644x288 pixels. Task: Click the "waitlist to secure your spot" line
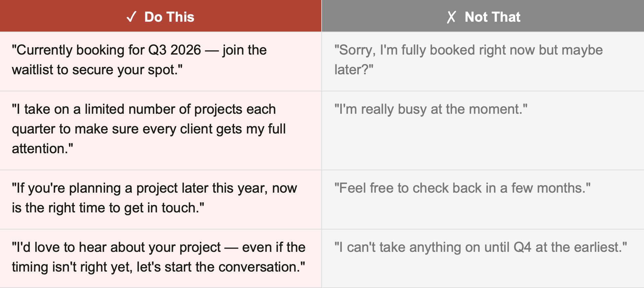pyautogui.click(x=97, y=70)
